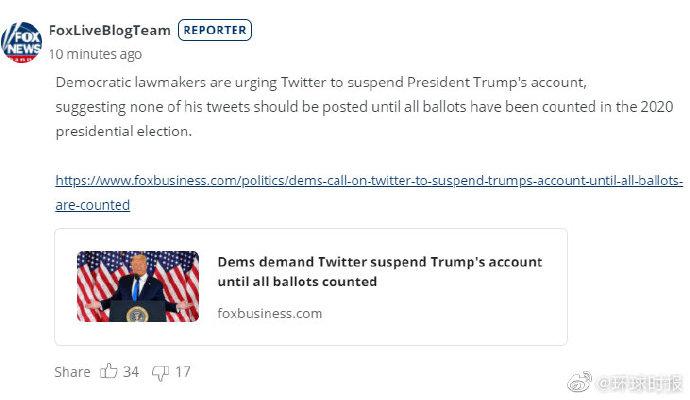This screenshot has width=690, height=400.
Task: Click the 'Democratic lawmakers are urging' text line
Action: (x=321, y=82)
